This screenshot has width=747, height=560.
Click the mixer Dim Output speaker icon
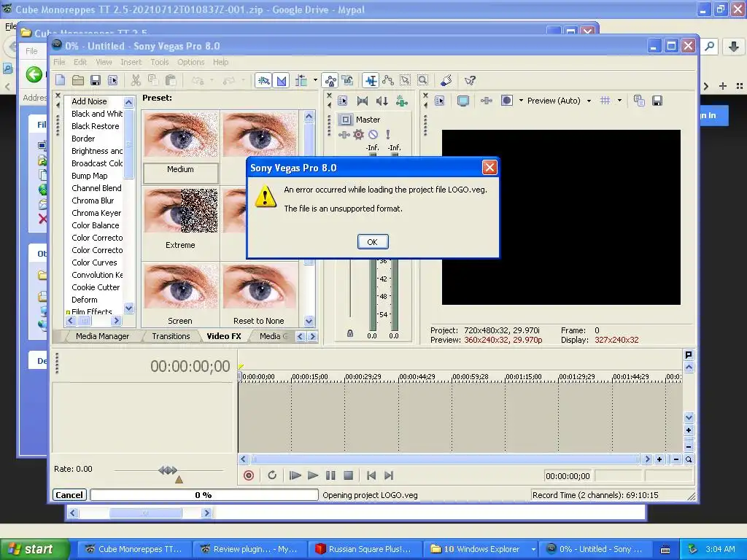(x=382, y=101)
